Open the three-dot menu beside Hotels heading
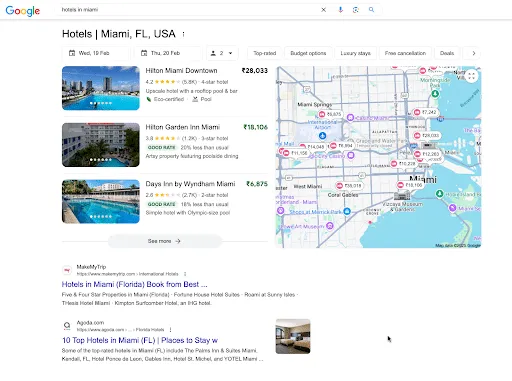512x381 pixels. (x=183, y=34)
